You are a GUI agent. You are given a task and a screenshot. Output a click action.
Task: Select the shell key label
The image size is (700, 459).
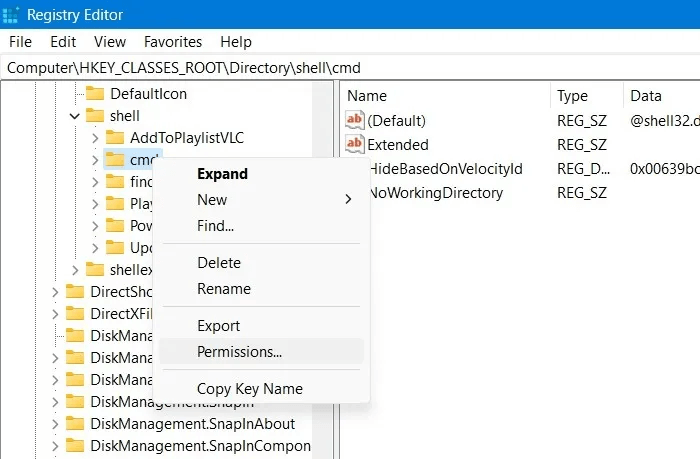[x=125, y=116]
